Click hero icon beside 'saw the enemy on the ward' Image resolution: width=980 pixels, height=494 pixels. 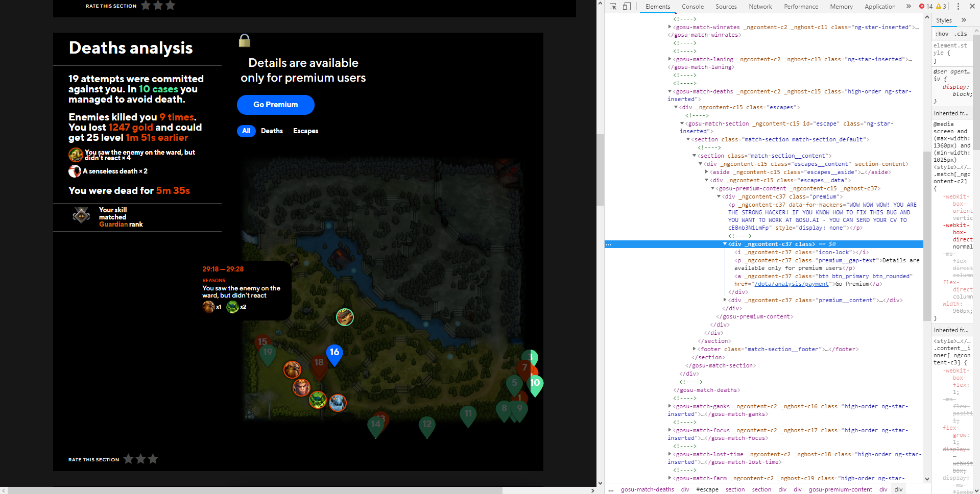point(76,155)
